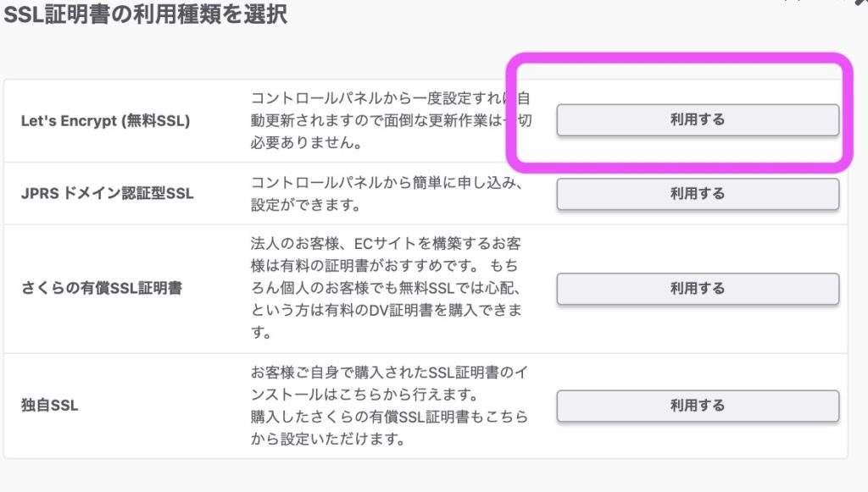The width and height of the screenshot is (868, 492).
Task: Click 利用する for Let's Encrypt free SSL
Action: pyautogui.click(x=697, y=120)
